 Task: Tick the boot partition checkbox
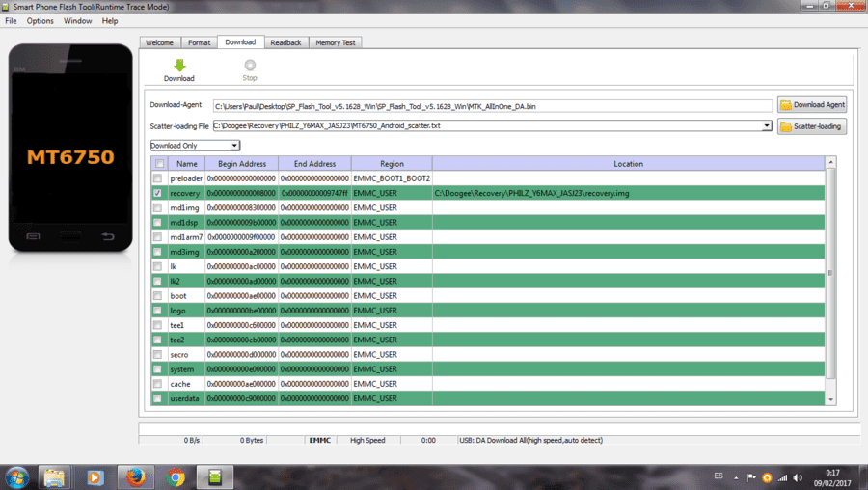click(158, 296)
